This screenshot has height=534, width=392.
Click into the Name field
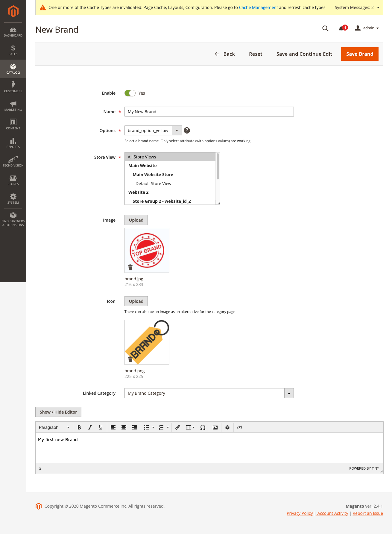coord(209,112)
